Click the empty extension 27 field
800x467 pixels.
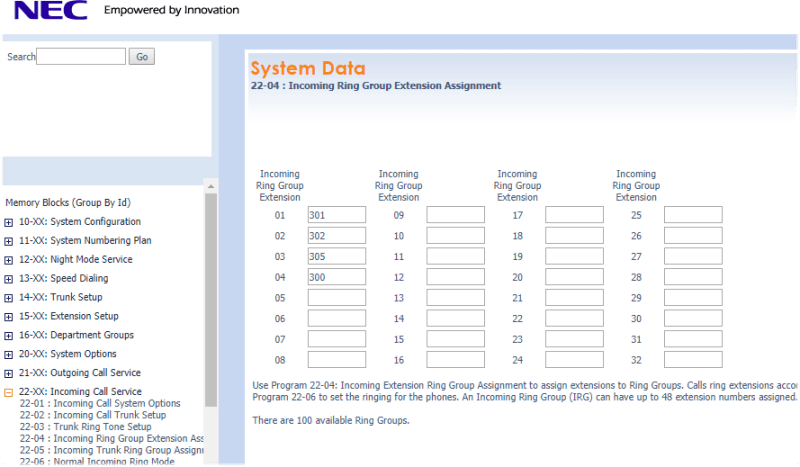click(693, 256)
